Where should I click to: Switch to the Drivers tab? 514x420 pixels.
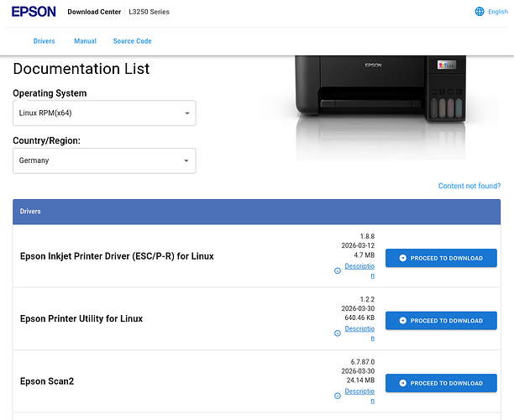[44, 41]
